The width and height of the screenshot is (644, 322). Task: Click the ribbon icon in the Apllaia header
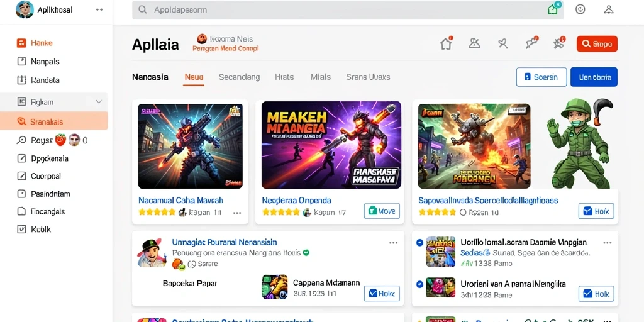502,43
